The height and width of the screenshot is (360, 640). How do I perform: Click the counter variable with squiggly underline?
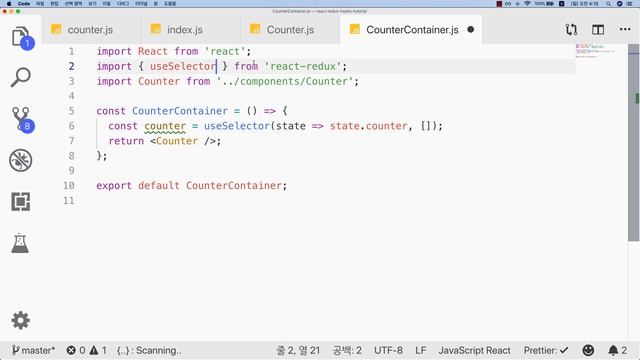(165, 126)
